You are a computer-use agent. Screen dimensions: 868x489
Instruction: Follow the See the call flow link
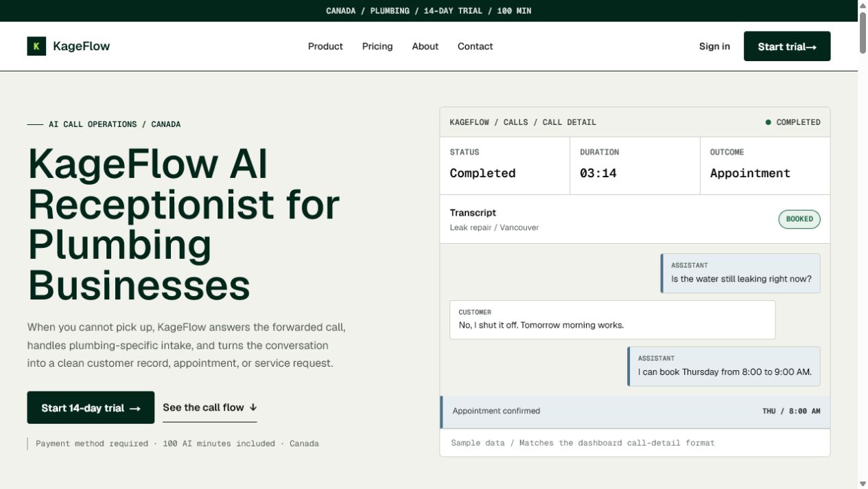[210, 407]
